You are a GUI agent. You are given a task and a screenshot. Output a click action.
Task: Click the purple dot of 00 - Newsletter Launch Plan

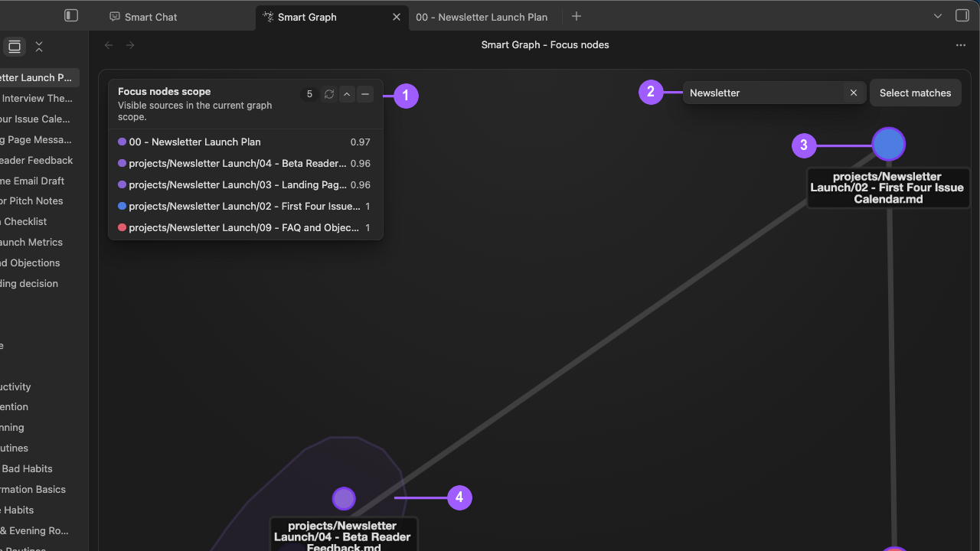click(x=122, y=142)
